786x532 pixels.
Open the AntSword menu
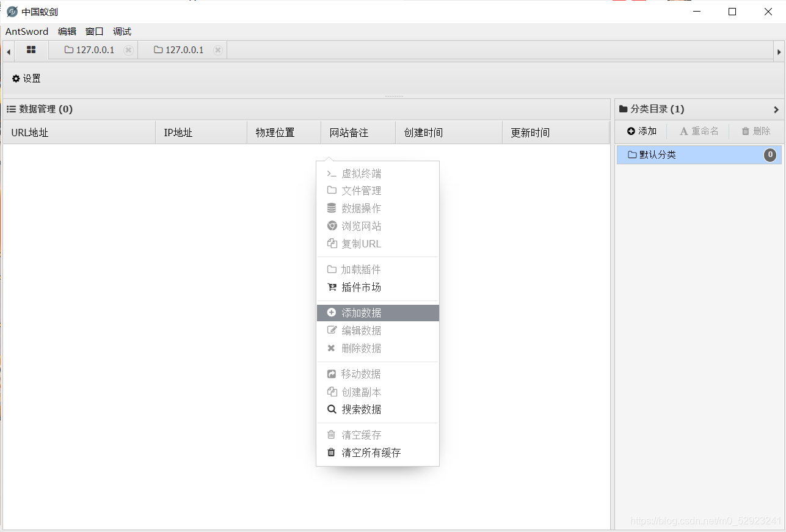(x=27, y=32)
